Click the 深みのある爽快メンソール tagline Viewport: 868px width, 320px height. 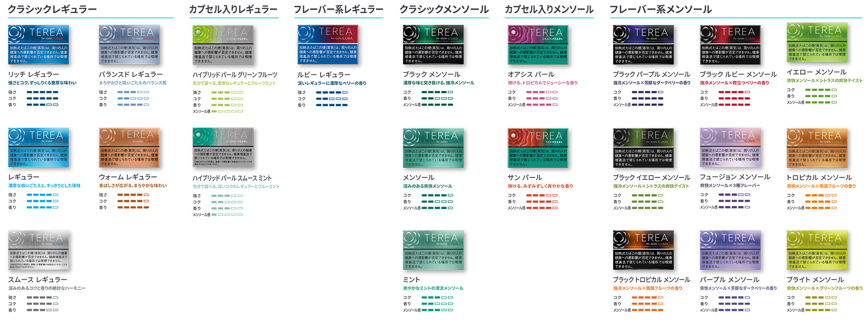click(x=428, y=186)
